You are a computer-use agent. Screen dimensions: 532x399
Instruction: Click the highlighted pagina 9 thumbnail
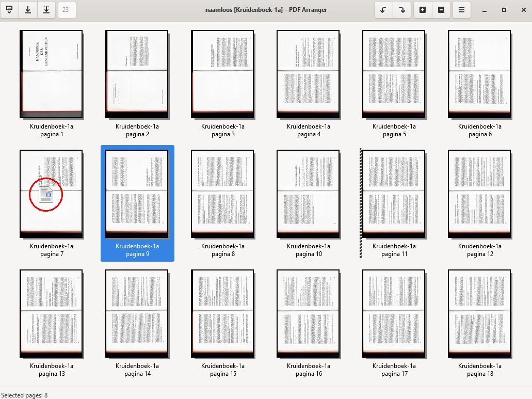(x=137, y=194)
